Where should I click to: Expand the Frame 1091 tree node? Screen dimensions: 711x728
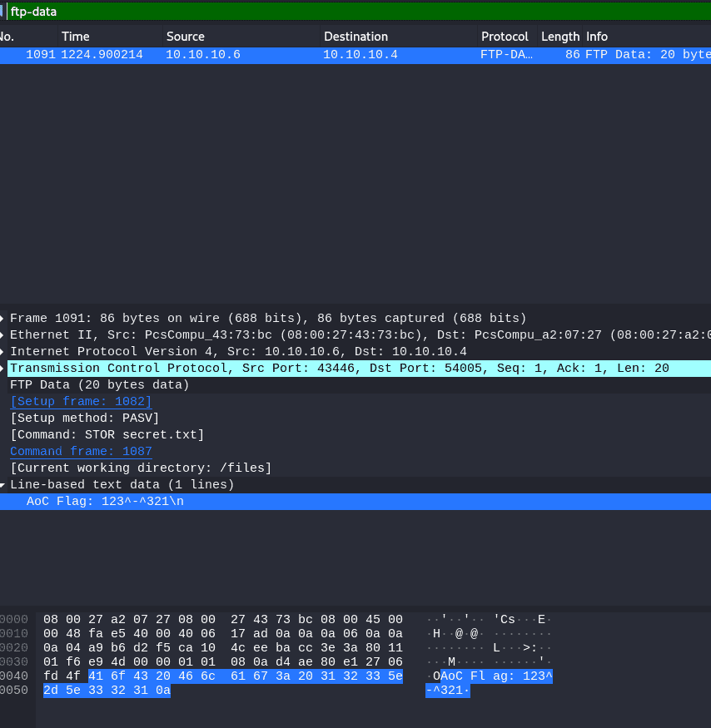tap(2, 318)
